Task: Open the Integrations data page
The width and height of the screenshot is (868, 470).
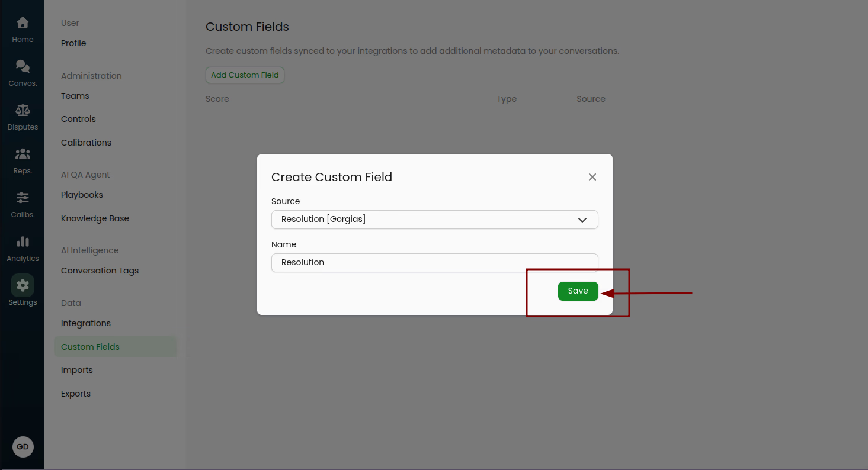Action: point(86,323)
